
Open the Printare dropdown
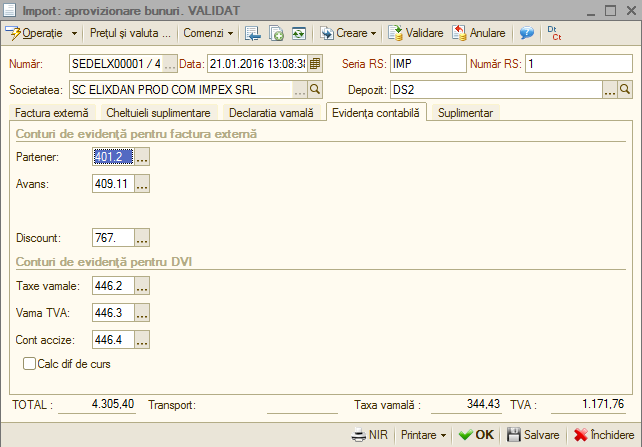423,435
